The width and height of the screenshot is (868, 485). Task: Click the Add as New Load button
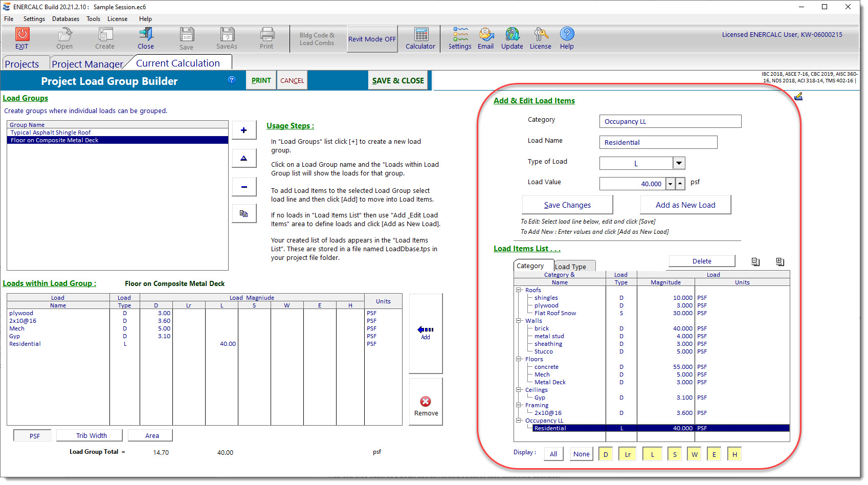(x=685, y=205)
